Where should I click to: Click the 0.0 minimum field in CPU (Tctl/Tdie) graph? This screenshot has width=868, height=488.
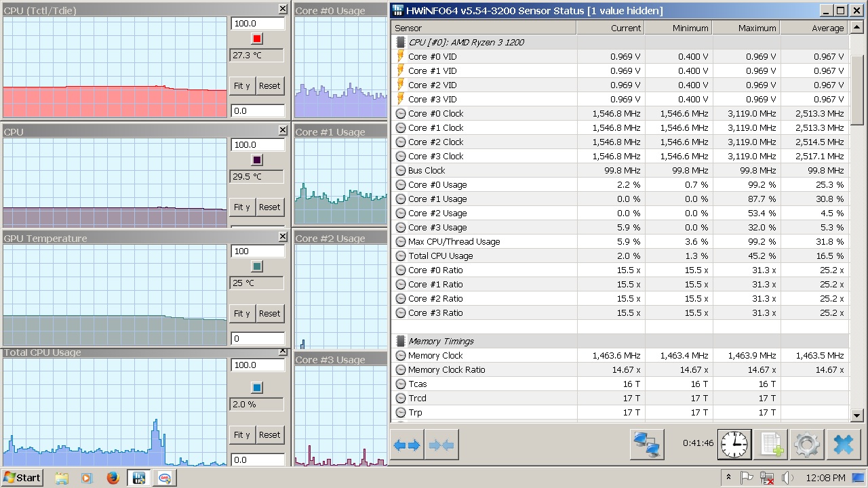257,110
